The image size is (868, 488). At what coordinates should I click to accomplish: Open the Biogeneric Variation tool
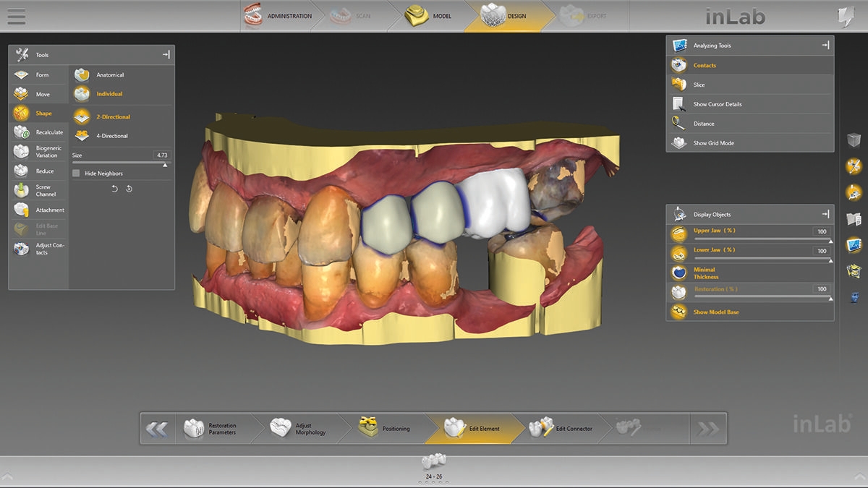22,152
